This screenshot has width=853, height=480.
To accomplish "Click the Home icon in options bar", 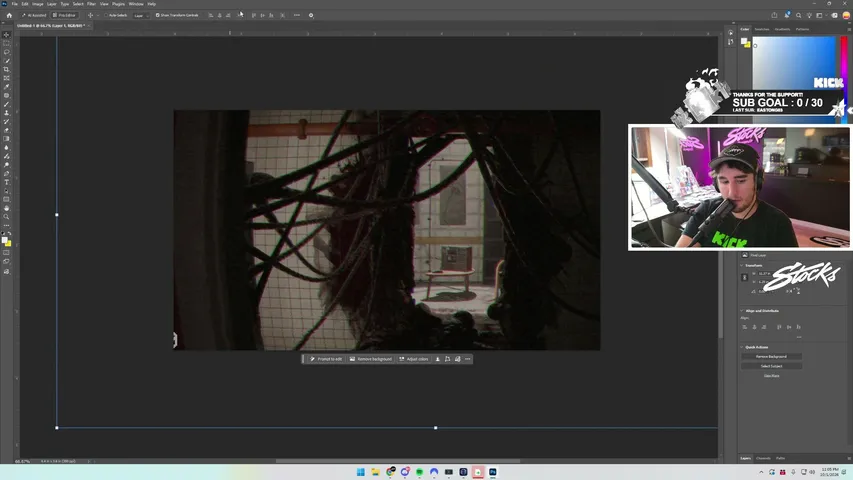I will (9, 15).
